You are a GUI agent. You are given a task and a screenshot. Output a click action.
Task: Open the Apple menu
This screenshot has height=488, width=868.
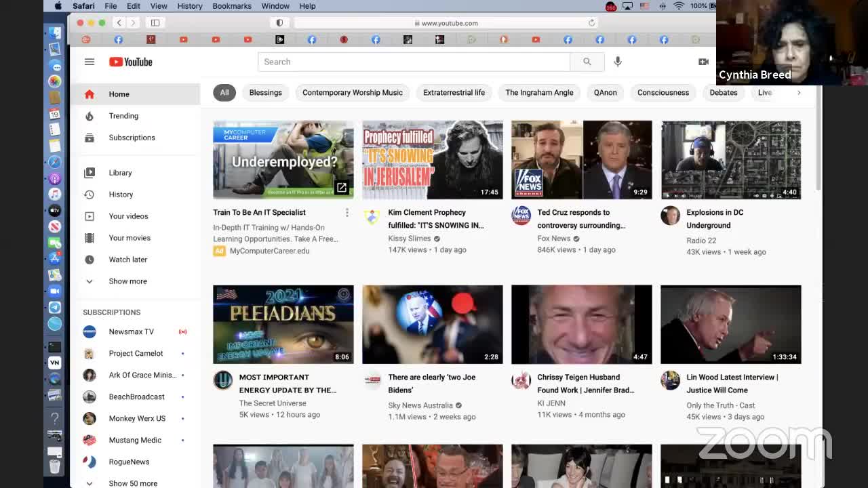pyautogui.click(x=58, y=6)
